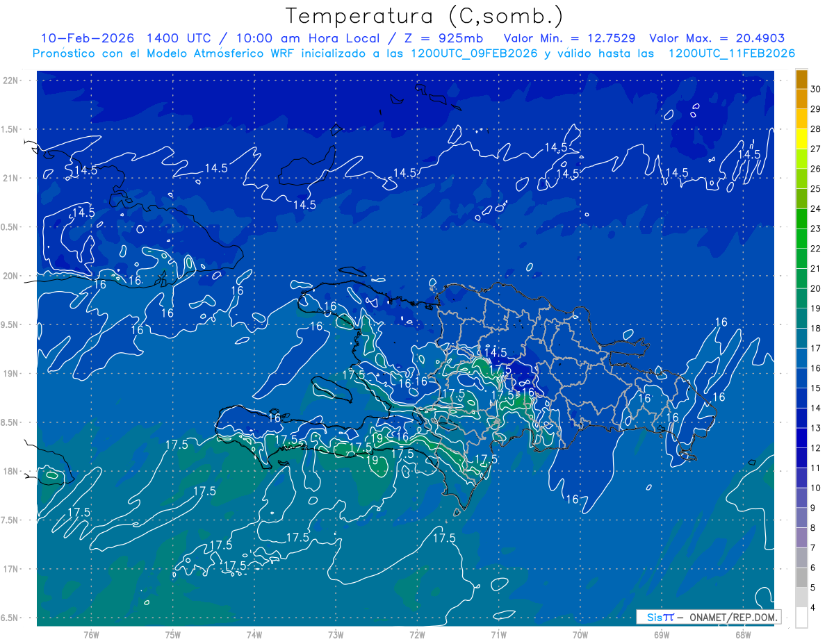Click the colorbar legend value "7"
Viewport: 834px width, 644px height.
[x=814, y=548]
